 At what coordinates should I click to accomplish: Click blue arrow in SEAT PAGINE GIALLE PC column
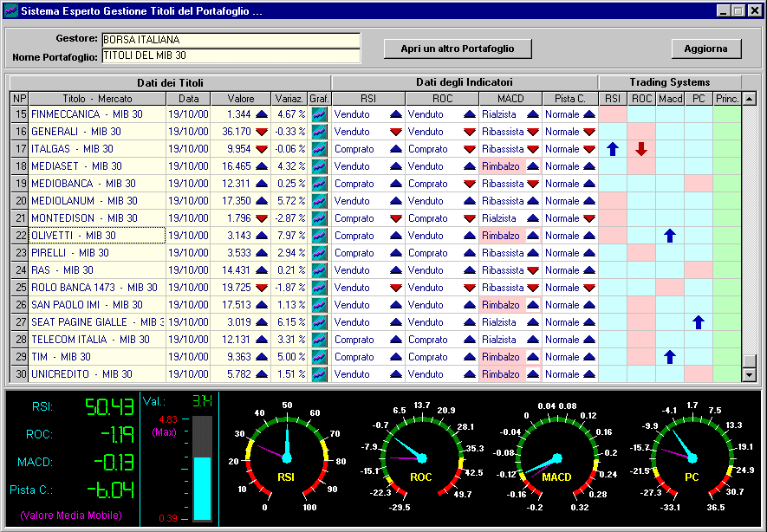coord(699,322)
